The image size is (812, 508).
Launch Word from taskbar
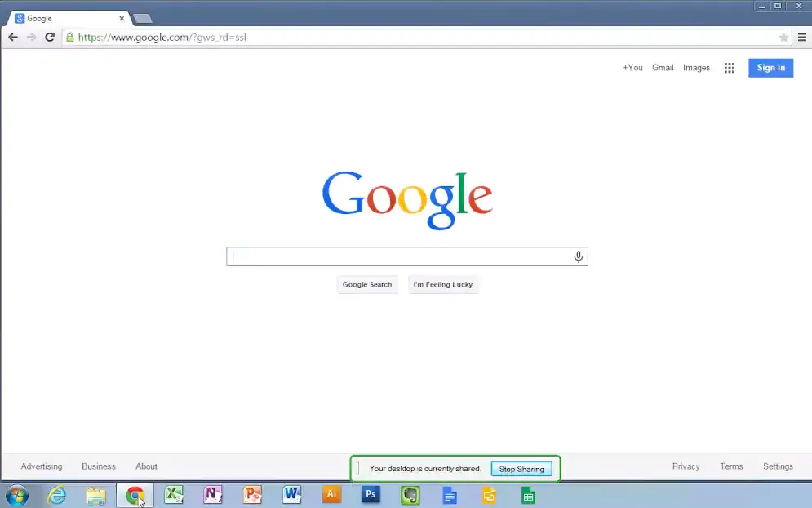click(291, 495)
